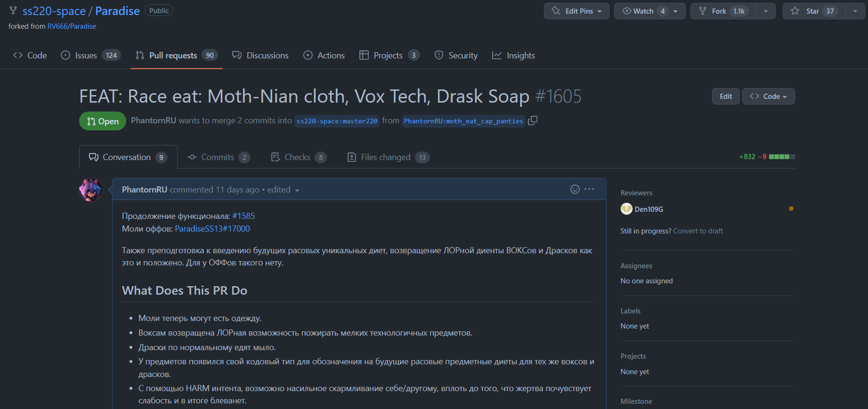Open the ss220-space:master220 base branch link
868x409 pixels.
(x=337, y=121)
